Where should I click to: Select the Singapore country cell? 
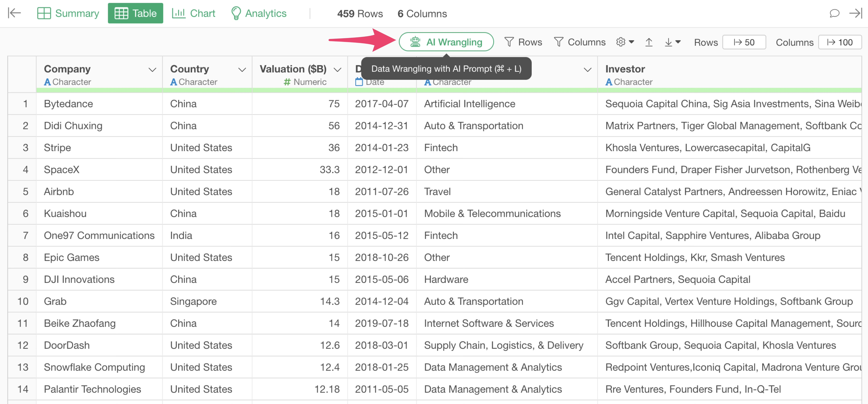(x=207, y=301)
